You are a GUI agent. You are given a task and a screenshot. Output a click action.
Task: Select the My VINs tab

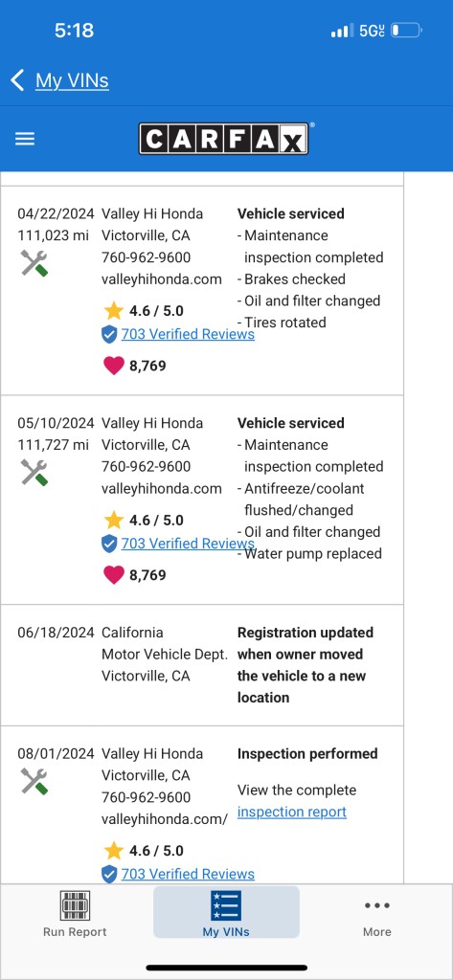[x=226, y=912]
